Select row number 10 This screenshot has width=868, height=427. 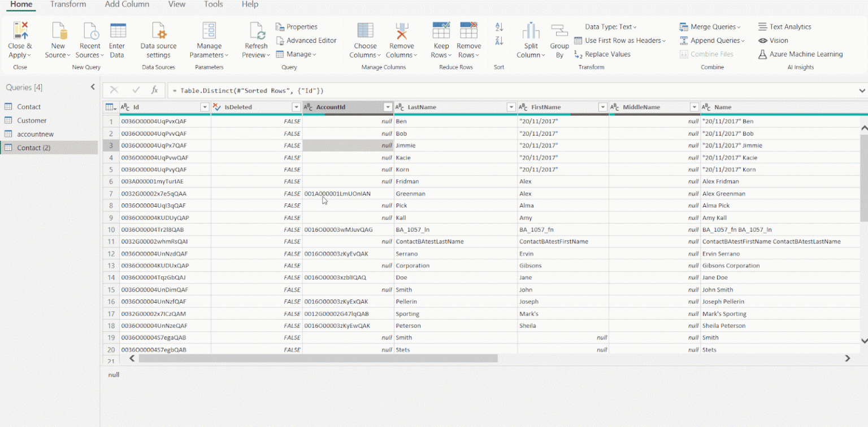pos(111,230)
